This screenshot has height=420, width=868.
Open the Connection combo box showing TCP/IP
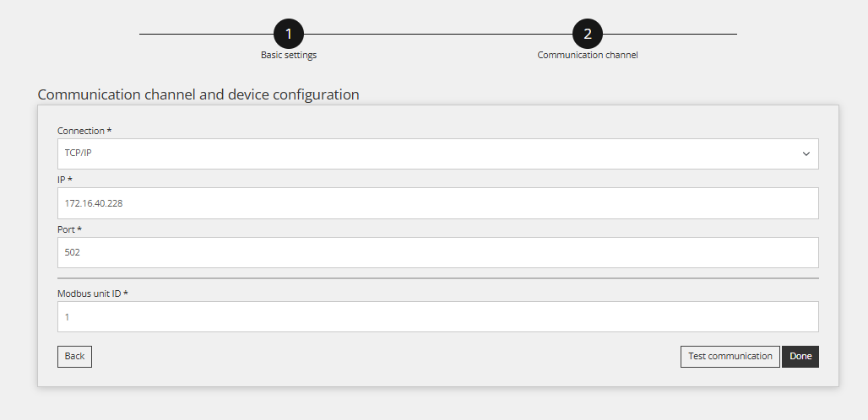pos(422,154)
